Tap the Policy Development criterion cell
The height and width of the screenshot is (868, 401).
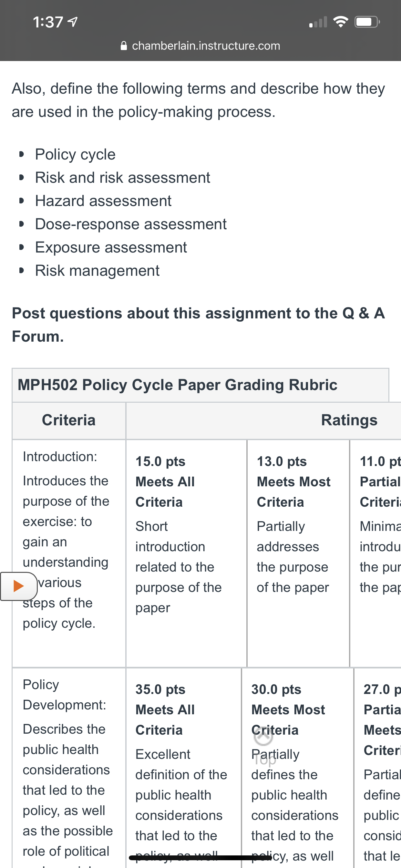[69, 768]
